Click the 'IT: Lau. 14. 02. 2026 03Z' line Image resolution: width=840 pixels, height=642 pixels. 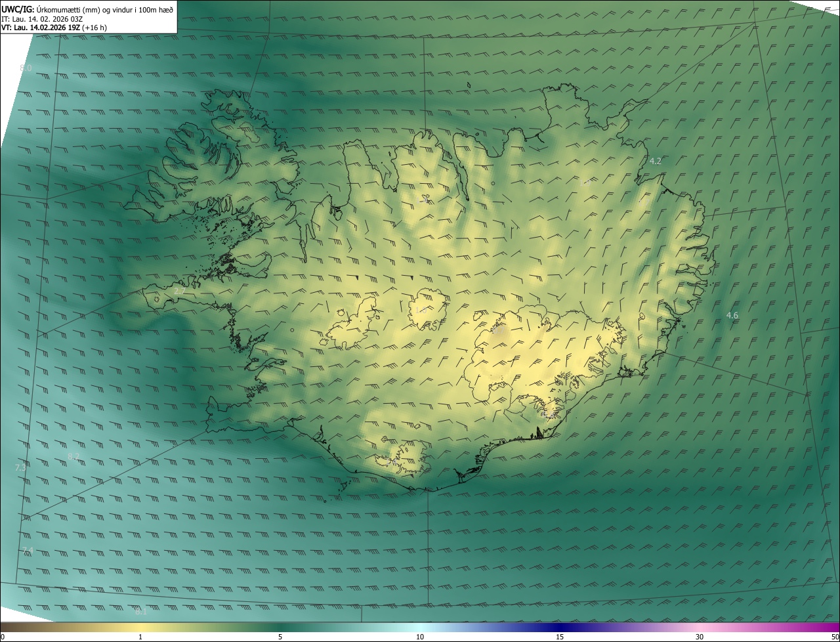click(42, 19)
